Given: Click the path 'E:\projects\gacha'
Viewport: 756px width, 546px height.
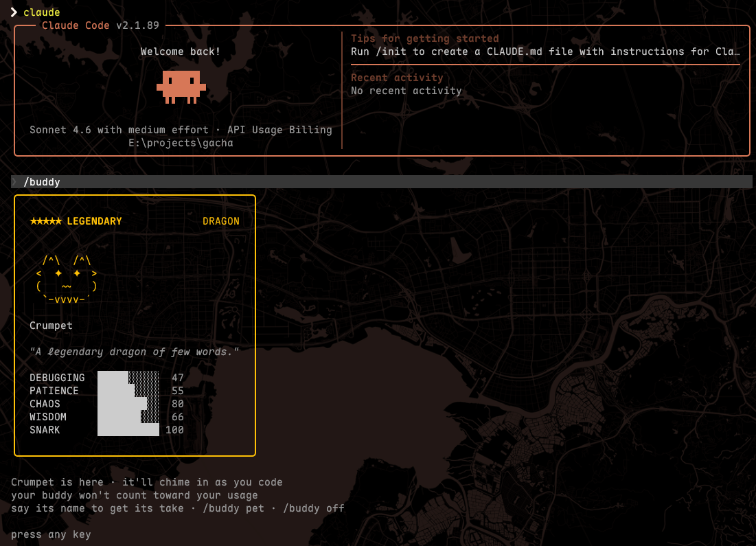Looking at the screenshot, I should [x=181, y=143].
